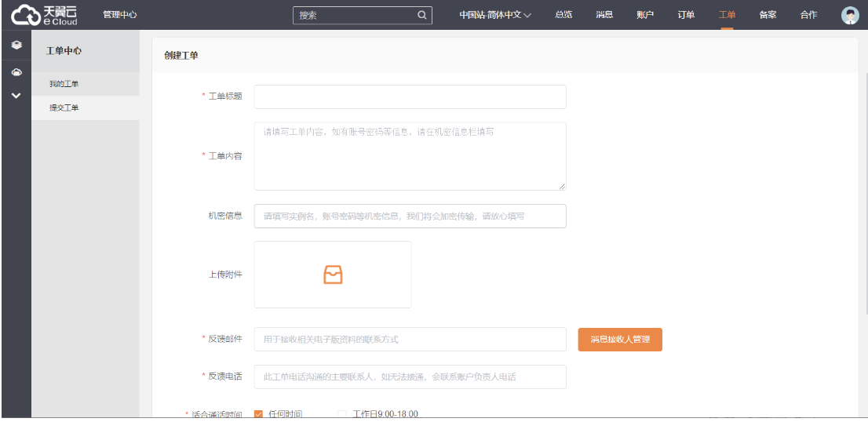Viewport: 868px width, 422px height.
Task: Click the cloud icon in left sidebar
Action: click(x=16, y=72)
